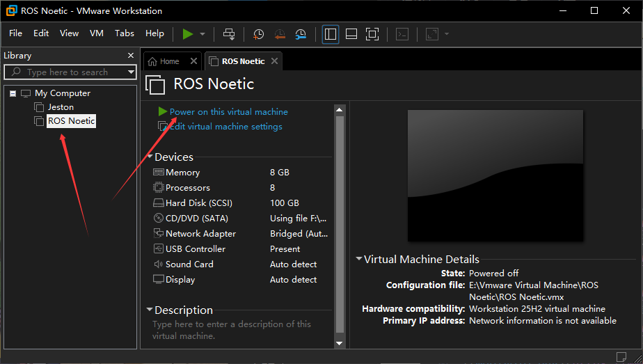Click the Sound Card device

189,264
